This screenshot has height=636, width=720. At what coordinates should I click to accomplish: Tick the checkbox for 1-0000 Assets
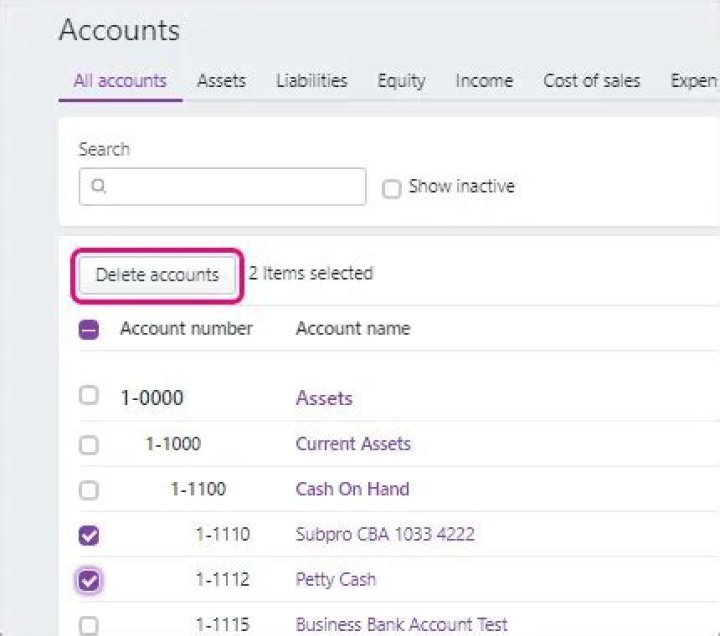click(x=89, y=395)
